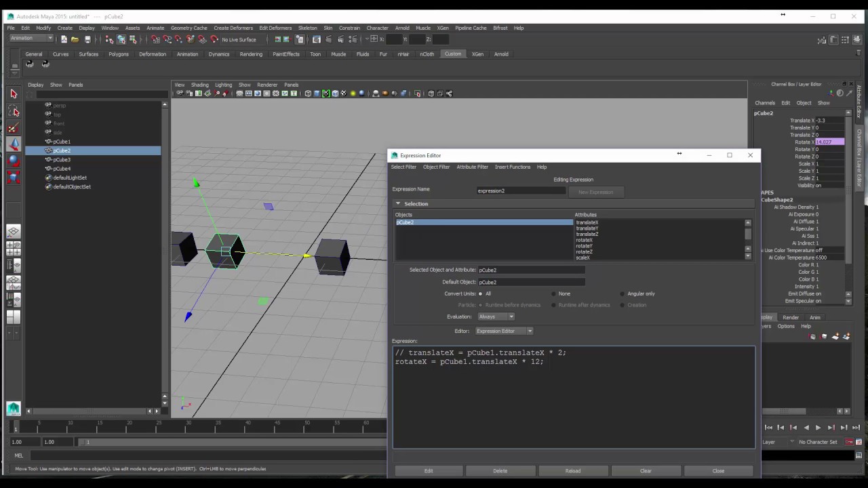This screenshot has width=868, height=488.
Task: Click the Clear button
Action: [x=646, y=470]
